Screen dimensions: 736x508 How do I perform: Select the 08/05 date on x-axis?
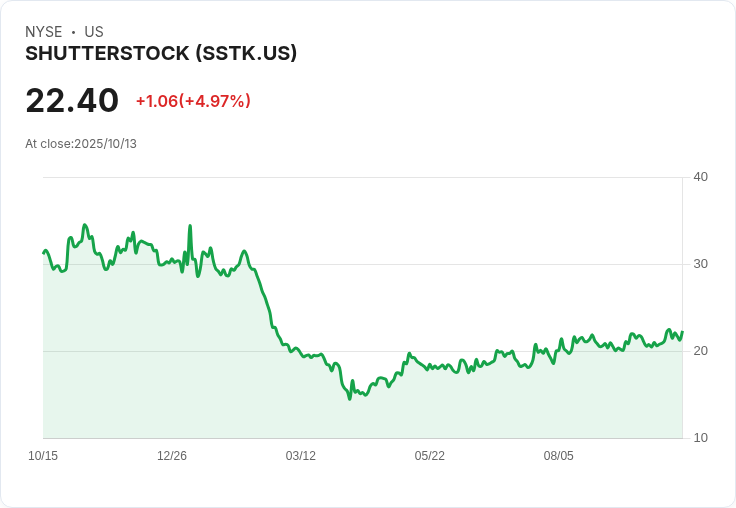[x=558, y=456]
